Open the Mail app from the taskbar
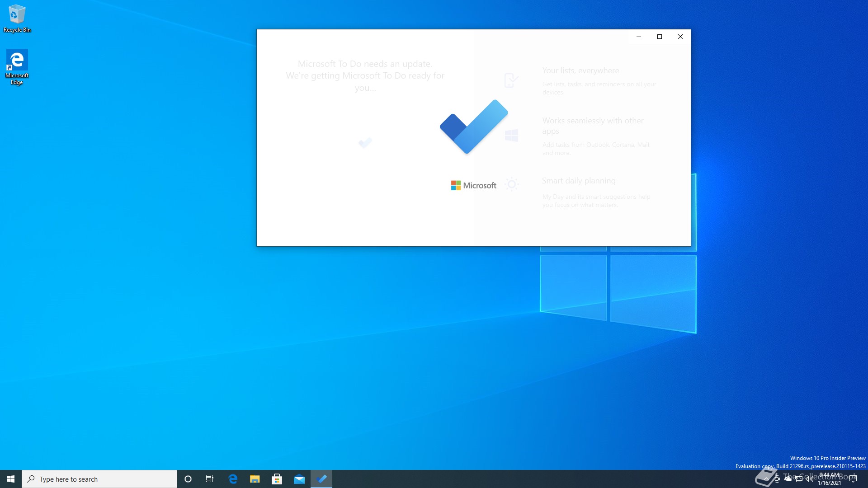Viewport: 868px width, 488px height. [x=299, y=479]
